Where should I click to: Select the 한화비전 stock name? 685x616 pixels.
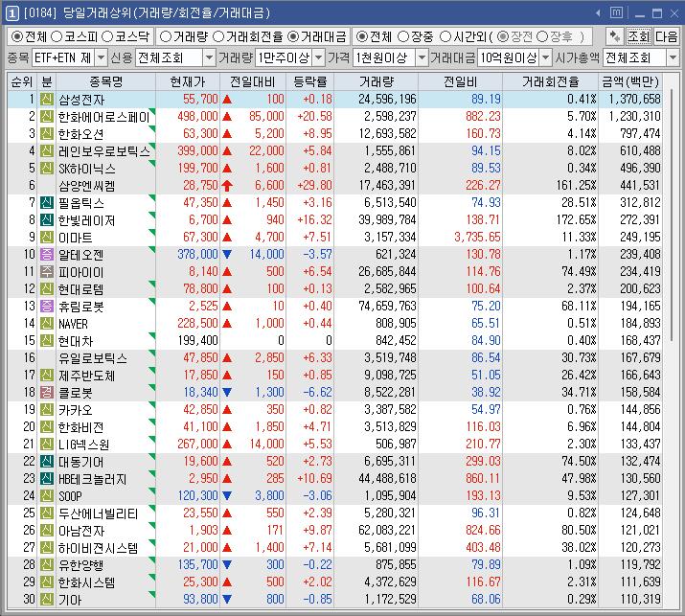[x=80, y=427]
